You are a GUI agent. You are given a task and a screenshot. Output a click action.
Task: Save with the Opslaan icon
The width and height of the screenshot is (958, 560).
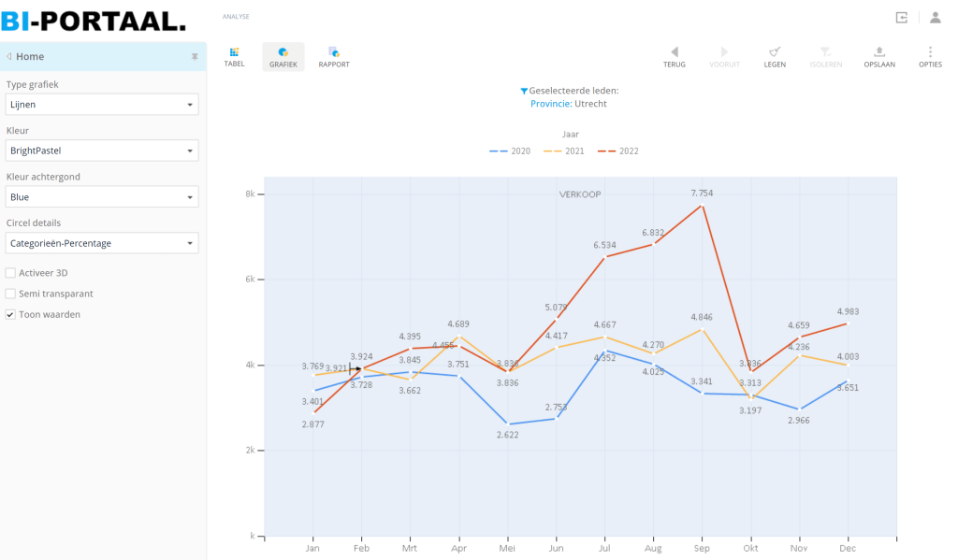click(879, 52)
